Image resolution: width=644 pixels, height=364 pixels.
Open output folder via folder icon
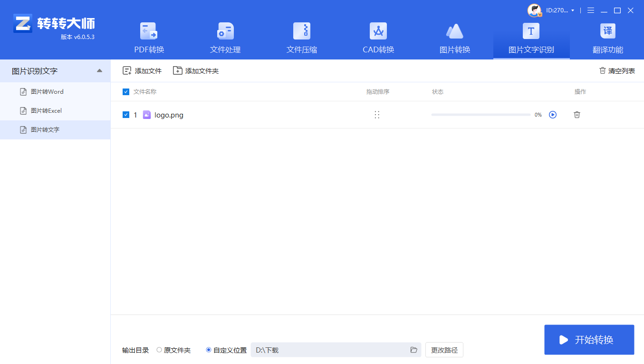[414, 350]
